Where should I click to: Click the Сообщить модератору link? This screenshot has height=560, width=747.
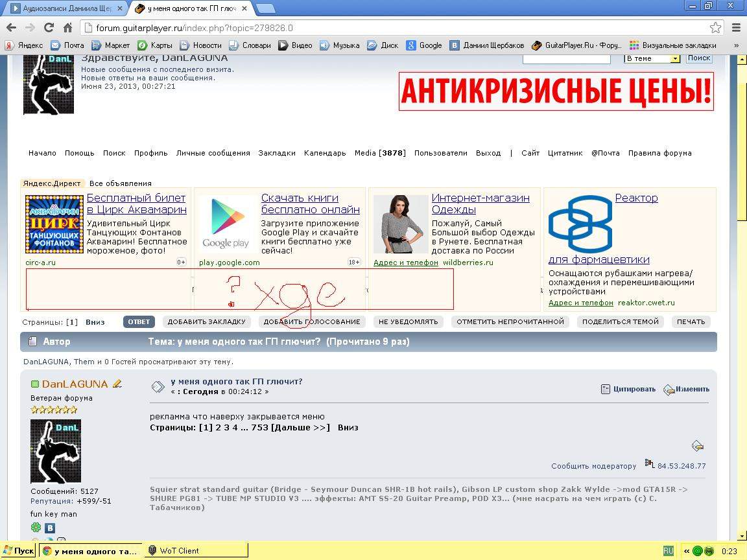pyautogui.click(x=593, y=466)
